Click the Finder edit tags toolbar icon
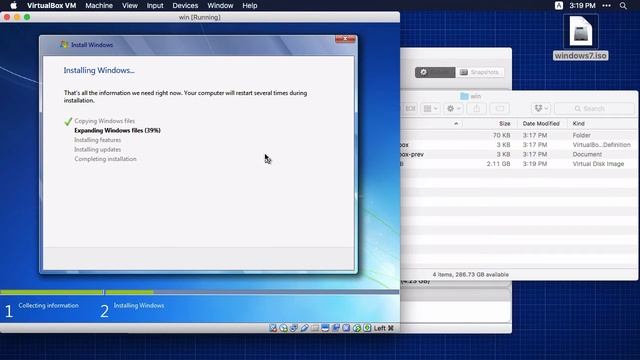640x360 pixels. click(500, 108)
